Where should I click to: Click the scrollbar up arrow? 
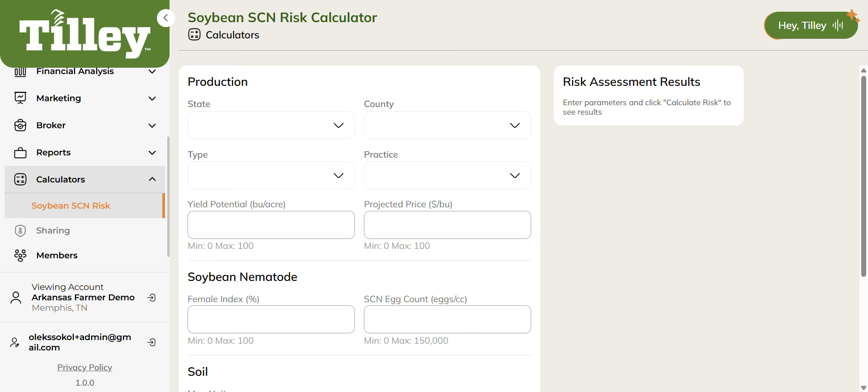(863, 70)
